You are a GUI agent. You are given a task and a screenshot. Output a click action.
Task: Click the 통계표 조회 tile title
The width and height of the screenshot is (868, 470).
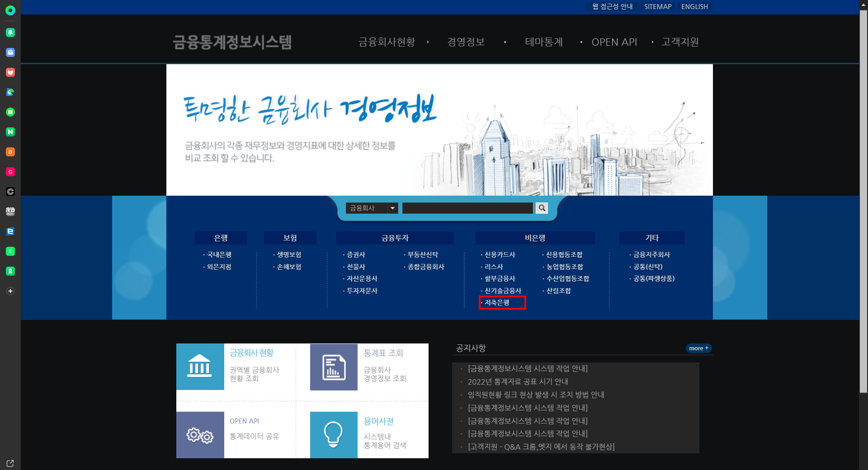point(383,353)
